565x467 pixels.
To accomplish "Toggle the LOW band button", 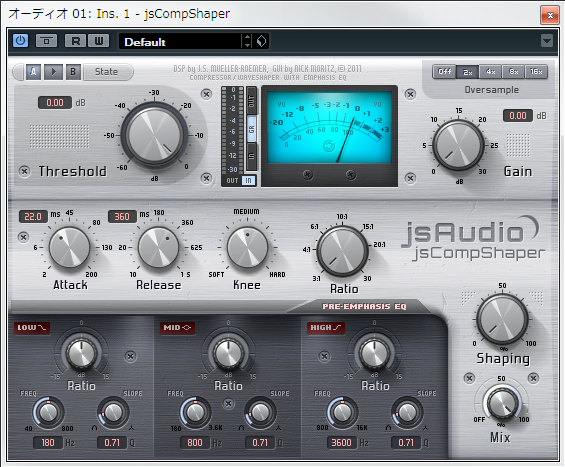I will (32, 328).
